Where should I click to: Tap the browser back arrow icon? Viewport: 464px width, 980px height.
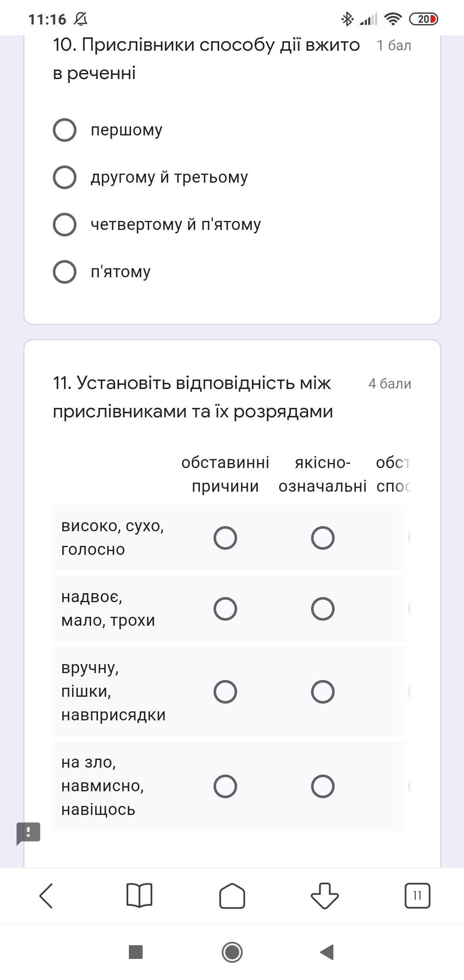(46, 896)
